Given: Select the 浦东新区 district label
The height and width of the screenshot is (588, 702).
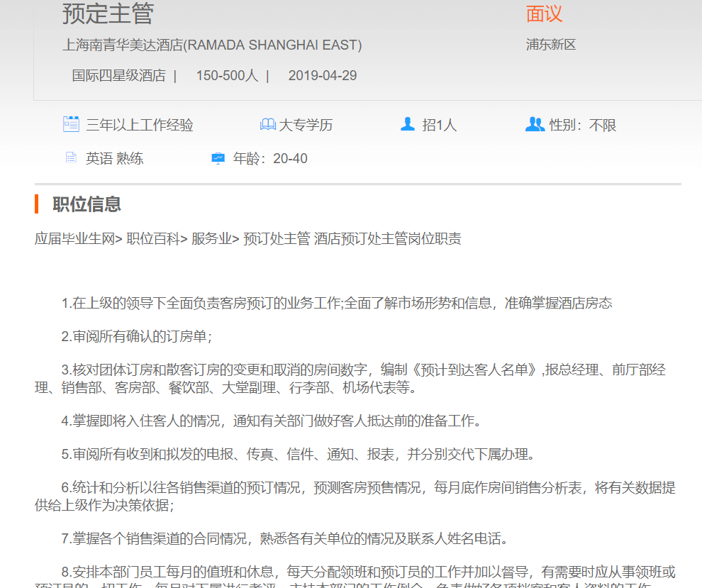Looking at the screenshot, I should [551, 45].
